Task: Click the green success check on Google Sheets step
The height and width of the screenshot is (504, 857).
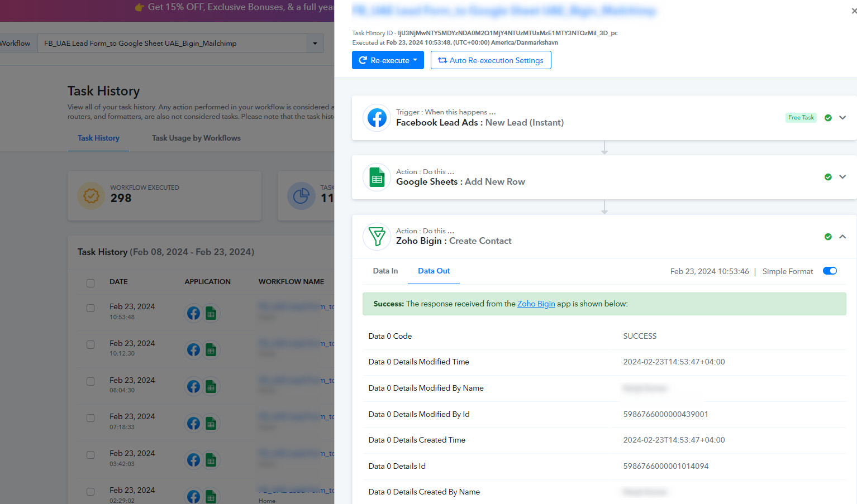Action: coord(828,177)
